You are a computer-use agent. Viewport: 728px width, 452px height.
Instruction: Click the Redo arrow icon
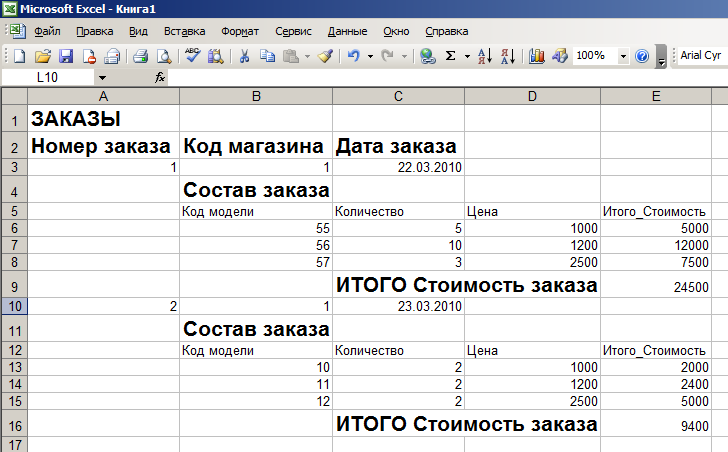(x=387, y=56)
